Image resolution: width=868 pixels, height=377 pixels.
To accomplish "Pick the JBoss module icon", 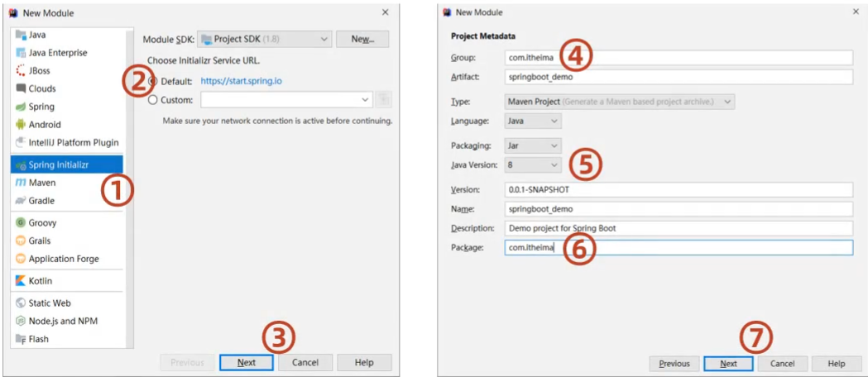I will point(21,71).
